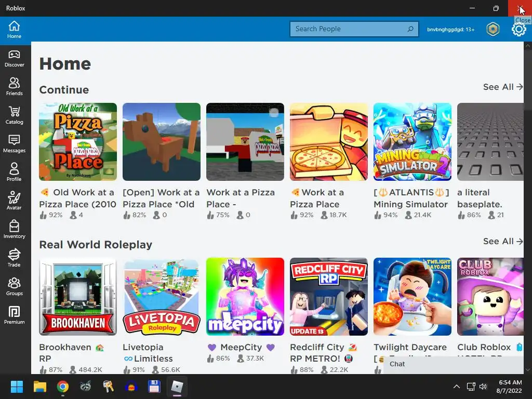Show hidden system tray icons
The width and height of the screenshot is (532, 399).
tap(457, 387)
